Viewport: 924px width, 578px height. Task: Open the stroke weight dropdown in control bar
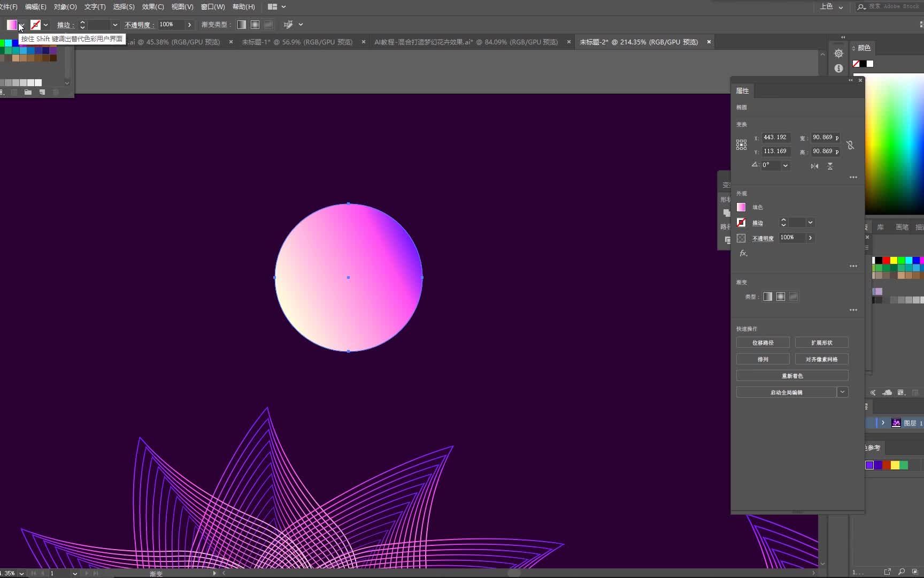pos(115,25)
